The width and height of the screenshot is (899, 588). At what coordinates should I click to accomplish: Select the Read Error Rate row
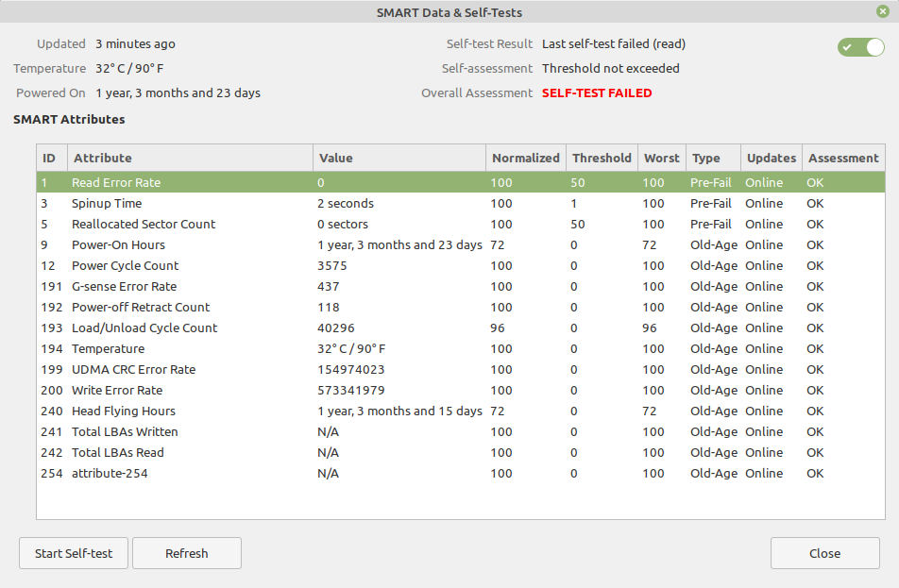[x=461, y=182]
